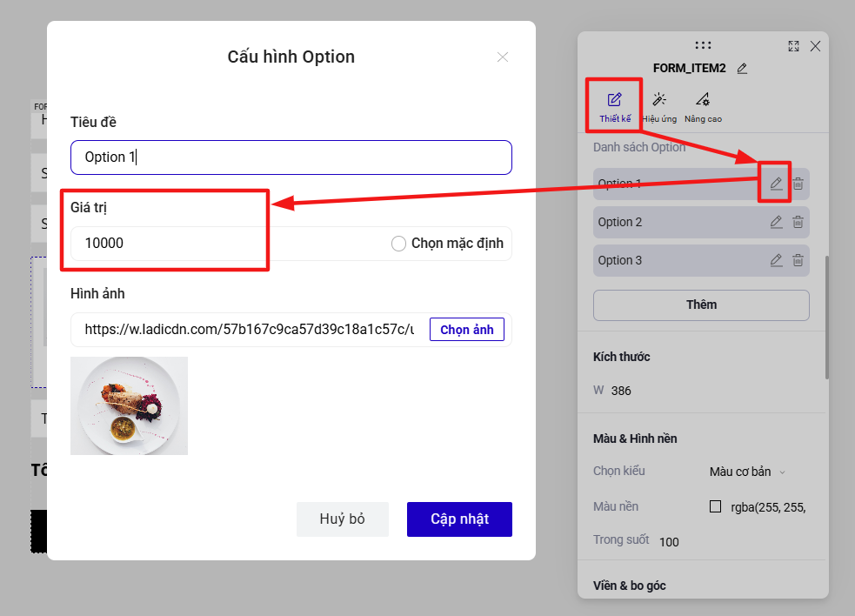This screenshot has width=855, height=616.
Task: Cancel with the 'Huỷ bỏ' button
Action: tap(343, 519)
